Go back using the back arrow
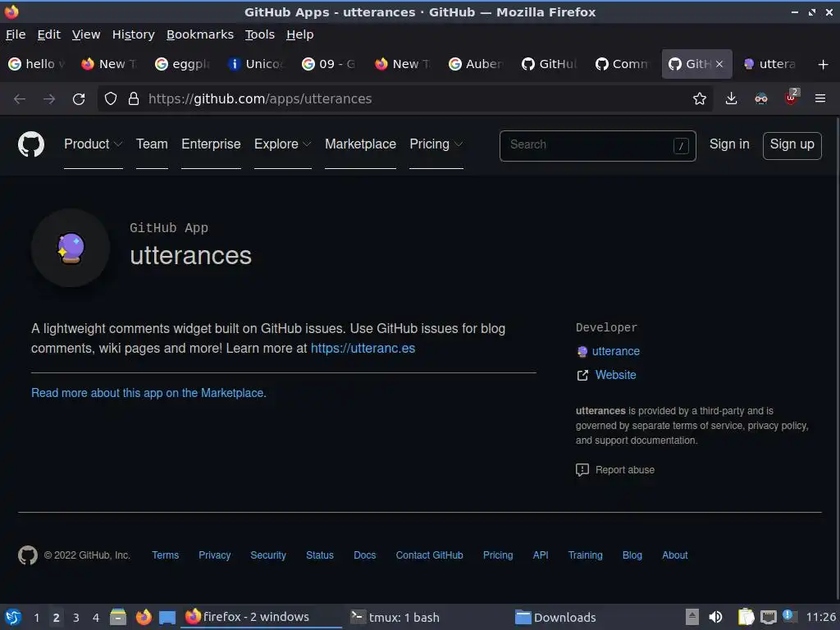This screenshot has height=630, width=840. coord(20,98)
